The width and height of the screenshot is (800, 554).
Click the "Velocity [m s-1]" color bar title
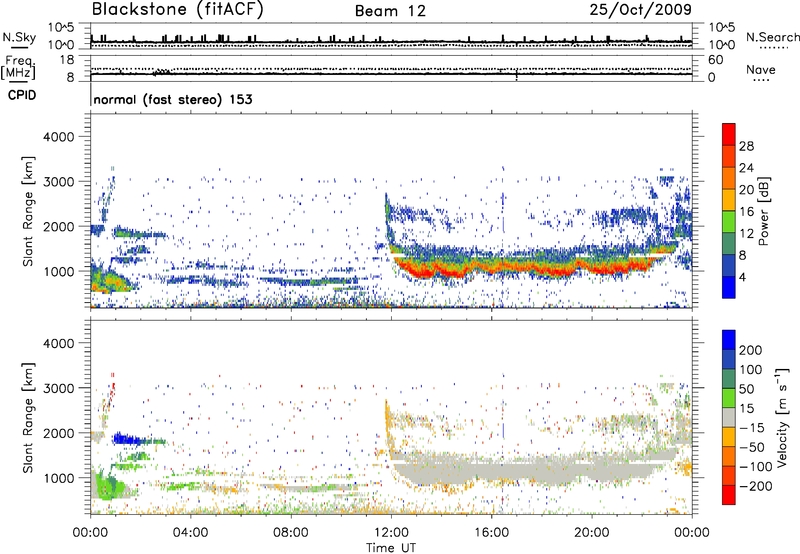point(783,417)
